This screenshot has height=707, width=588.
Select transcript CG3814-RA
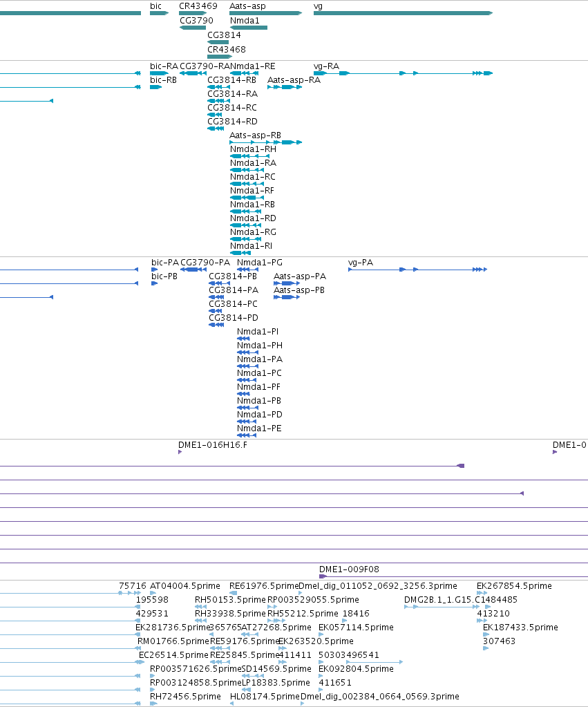click(x=219, y=100)
